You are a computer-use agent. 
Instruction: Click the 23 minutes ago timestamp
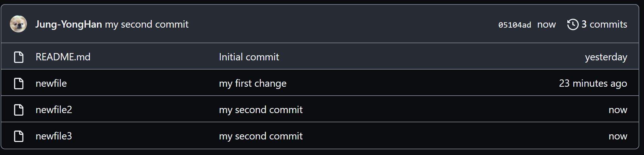click(x=593, y=84)
